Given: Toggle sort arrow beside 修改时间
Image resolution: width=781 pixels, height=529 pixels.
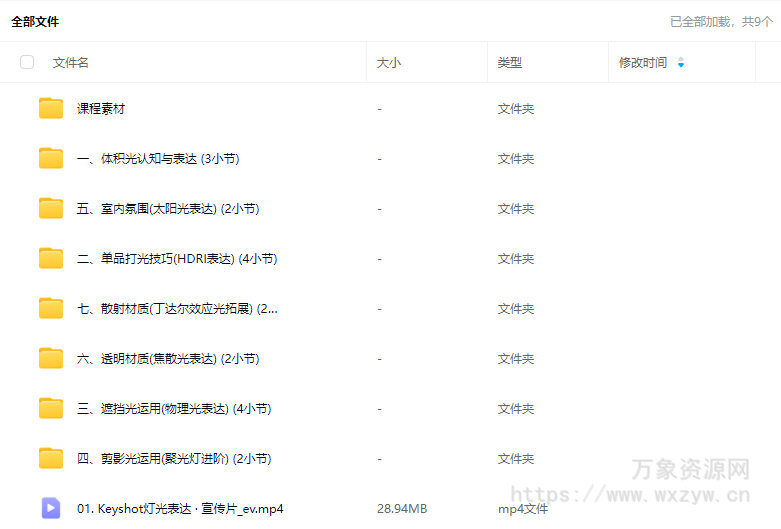Looking at the screenshot, I should click(x=681, y=63).
